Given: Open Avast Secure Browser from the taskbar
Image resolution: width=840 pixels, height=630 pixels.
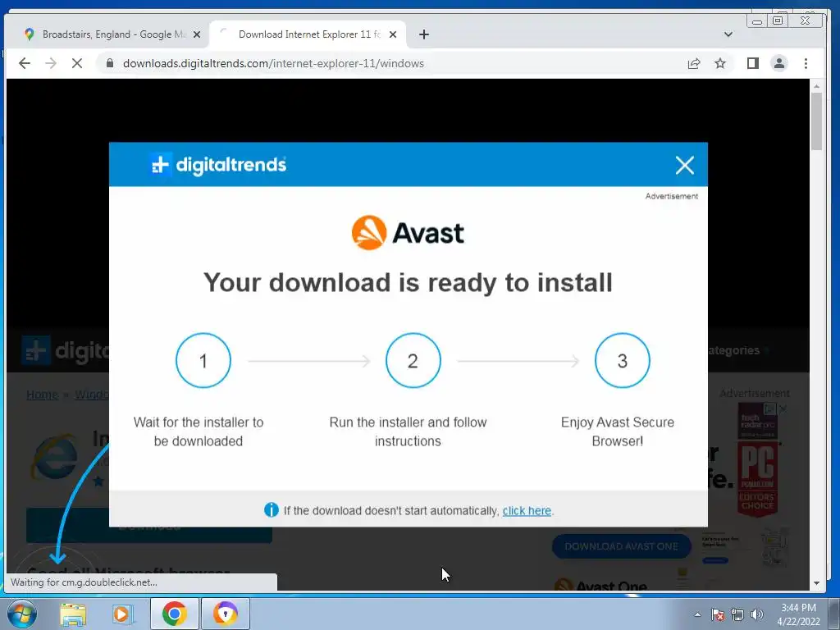Looking at the screenshot, I should tap(226, 614).
